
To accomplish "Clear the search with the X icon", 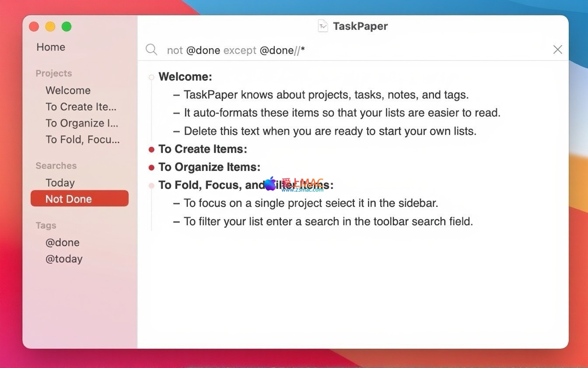I will [557, 50].
